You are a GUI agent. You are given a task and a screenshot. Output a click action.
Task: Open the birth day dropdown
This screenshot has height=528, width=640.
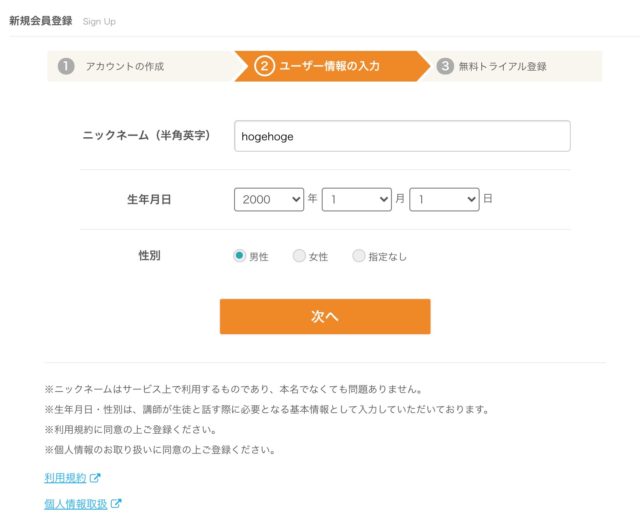coord(444,199)
